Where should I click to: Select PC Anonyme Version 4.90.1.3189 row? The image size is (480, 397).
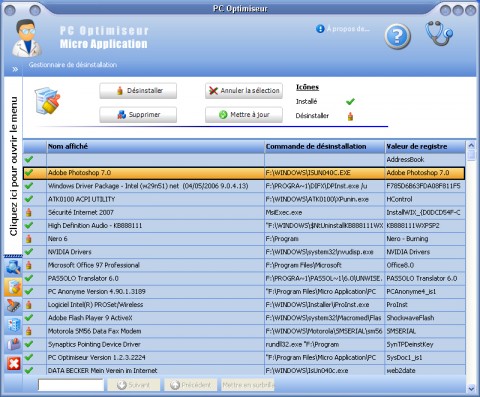(244, 291)
